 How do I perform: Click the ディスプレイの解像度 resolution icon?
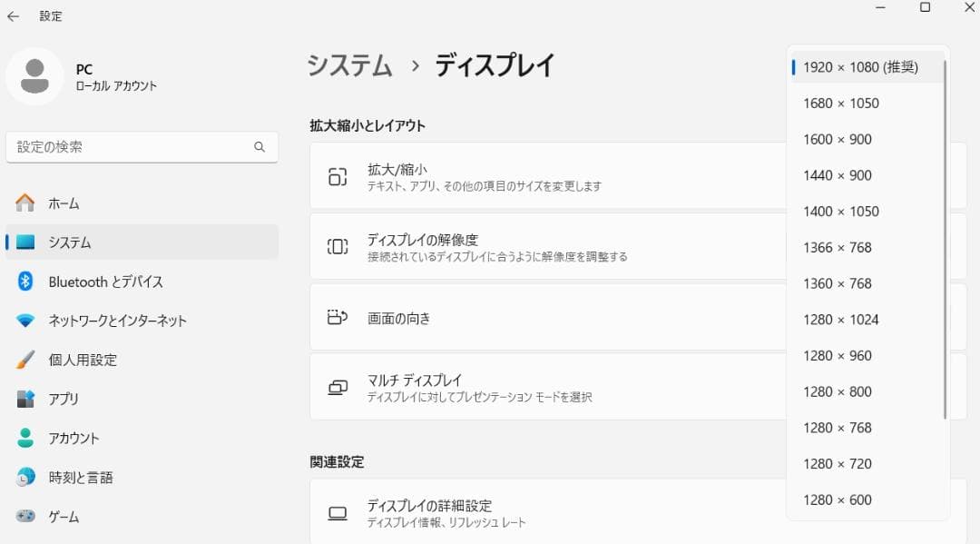pos(339,246)
